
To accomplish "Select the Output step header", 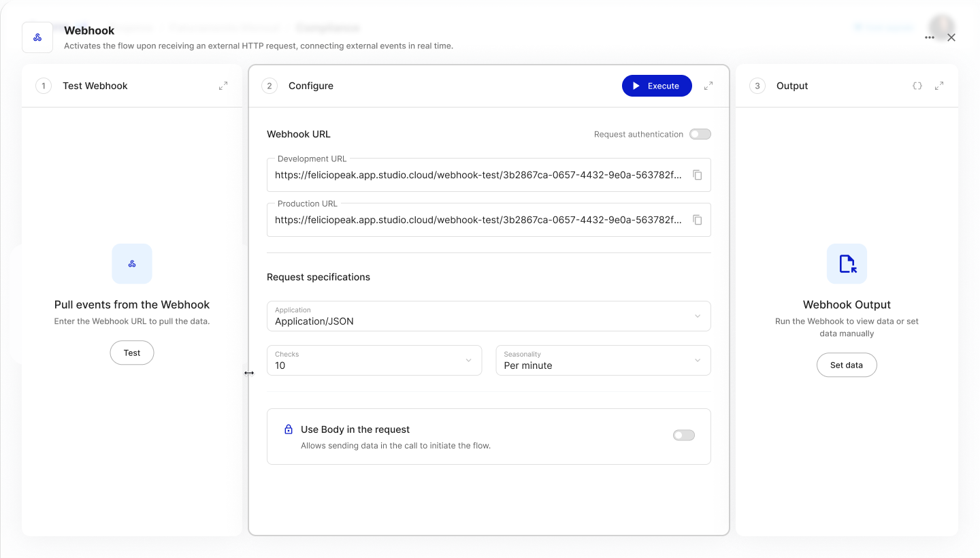I will 792,86.
